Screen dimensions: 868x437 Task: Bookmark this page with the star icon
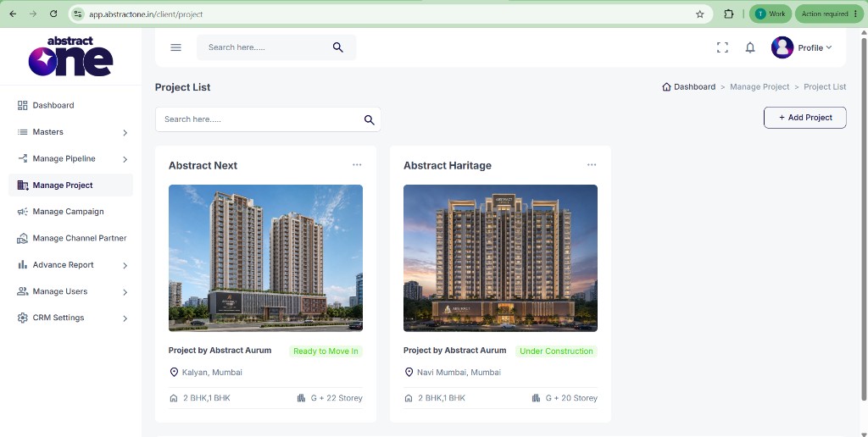[699, 14]
